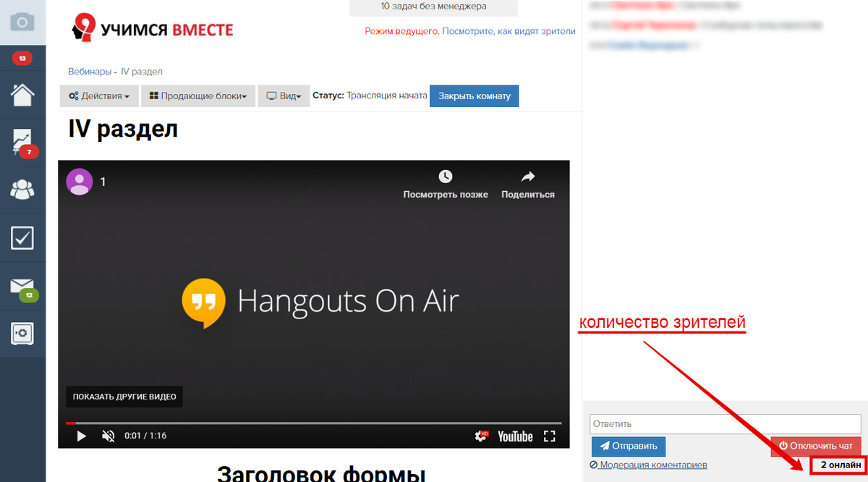Click the 2 онлайн viewers counter
The height and width of the screenshot is (482, 868).
(x=841, y=465)
